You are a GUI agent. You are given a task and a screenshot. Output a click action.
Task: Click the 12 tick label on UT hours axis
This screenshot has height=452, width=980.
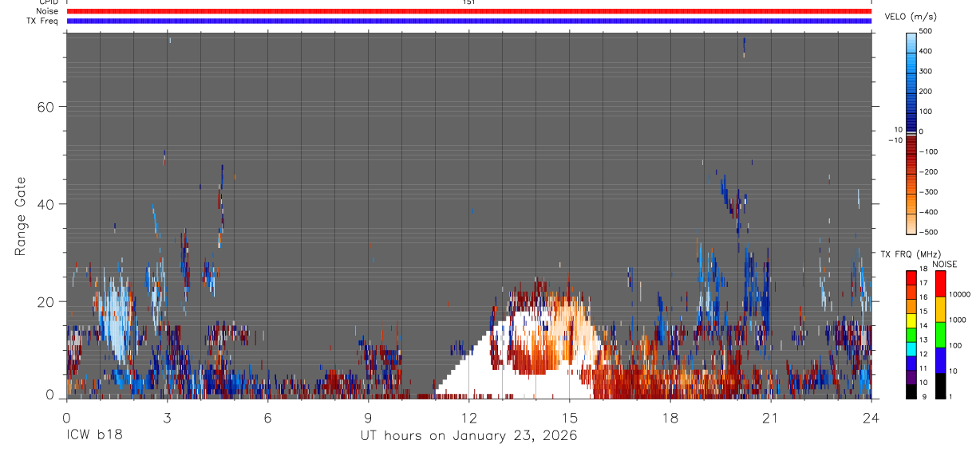coord(468,418)
